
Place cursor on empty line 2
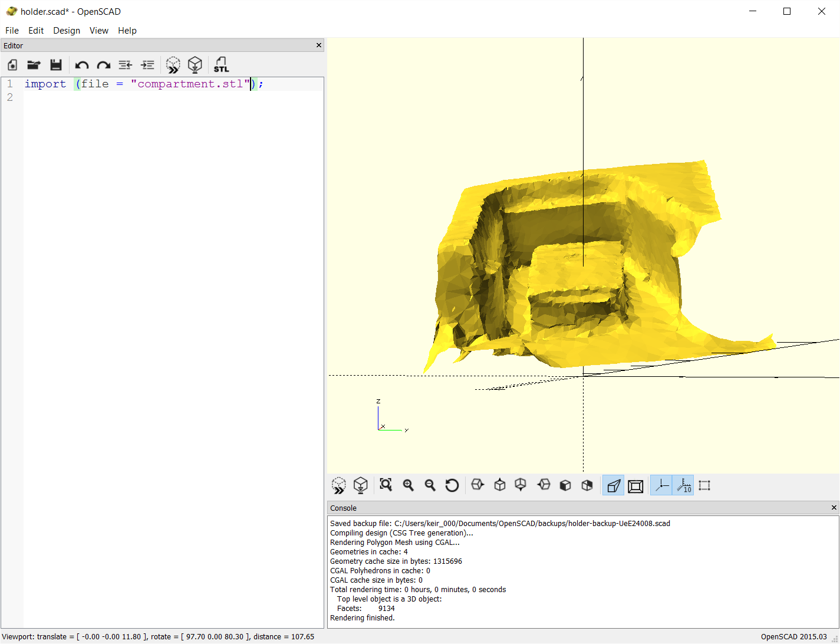(173, 97)
